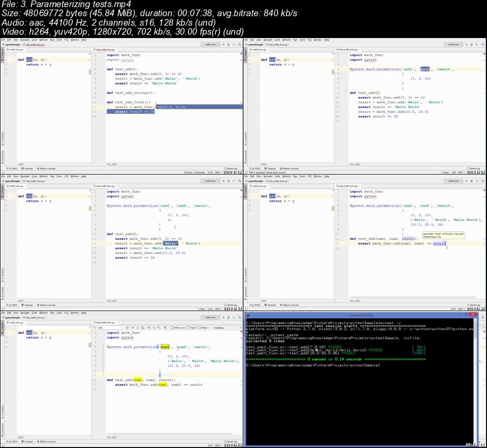This screenshot has width=487, height=448.
Task: Select math_func.py tab in top-left frame
Action: 15,49
